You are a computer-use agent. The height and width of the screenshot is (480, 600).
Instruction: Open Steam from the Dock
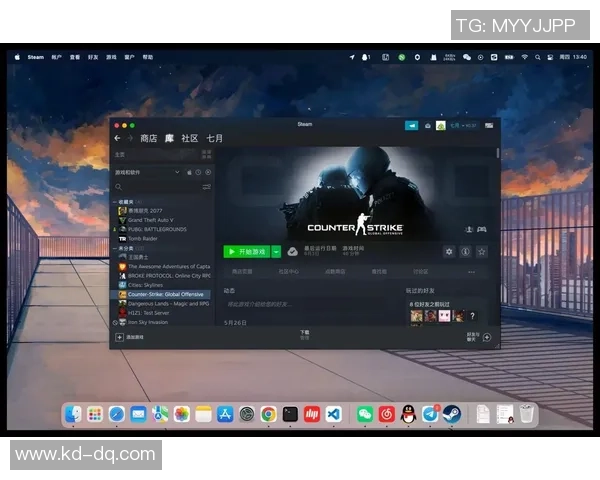tap(452, 414)
